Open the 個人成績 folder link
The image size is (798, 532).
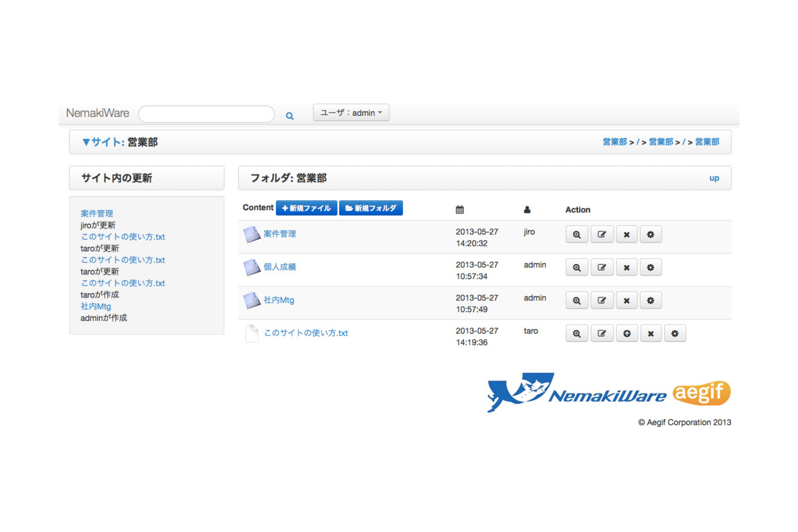click(280, 267)
